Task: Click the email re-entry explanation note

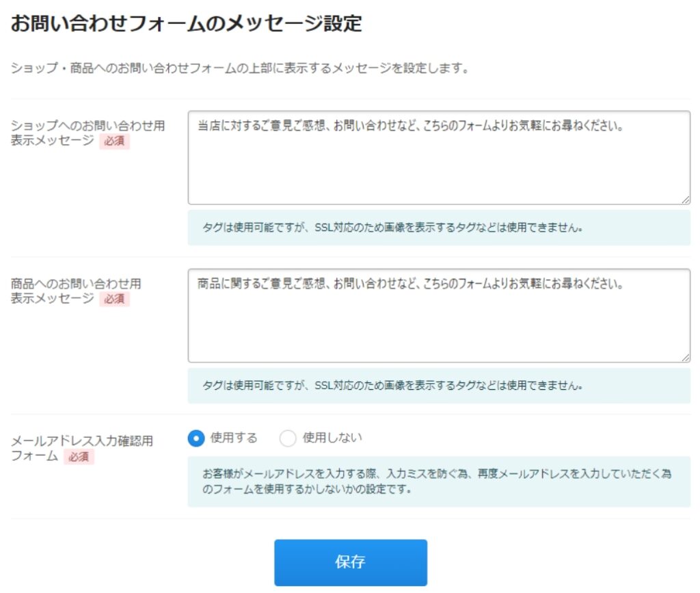Action: point(437,482)
